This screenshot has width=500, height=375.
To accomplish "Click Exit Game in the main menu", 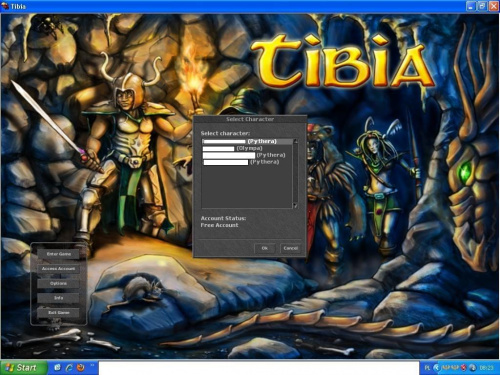I will click(x=58, y=313).
